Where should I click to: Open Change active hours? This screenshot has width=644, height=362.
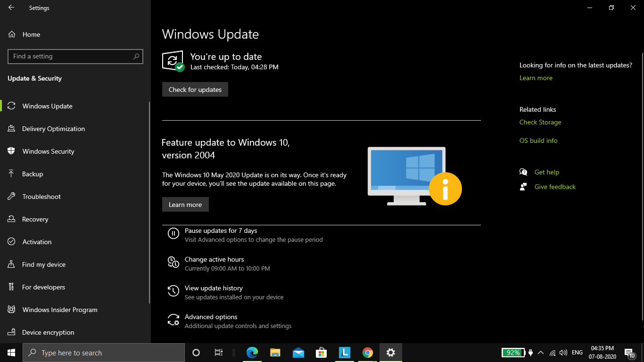[x=215, y=259]
